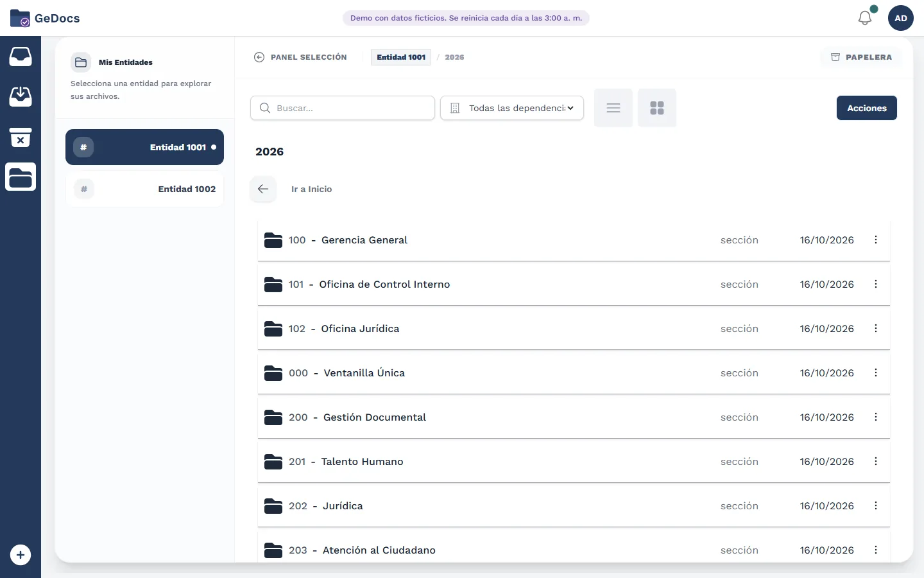
Task: Open options menu for 203 - Atención al Ciudadano
Action: pyautogui.click(x=876, y=550)
